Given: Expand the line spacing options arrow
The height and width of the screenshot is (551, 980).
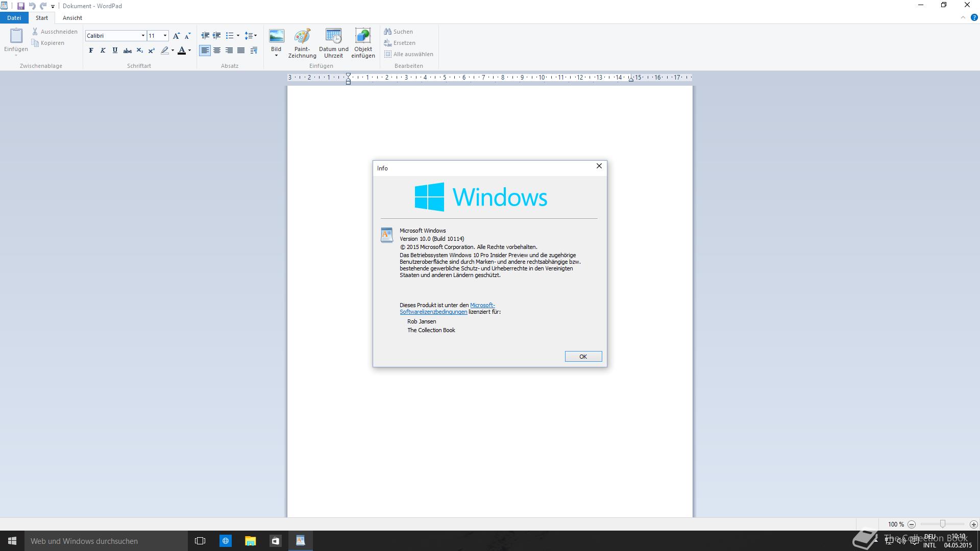Looking at the screenshot, I should pos(255,36).
